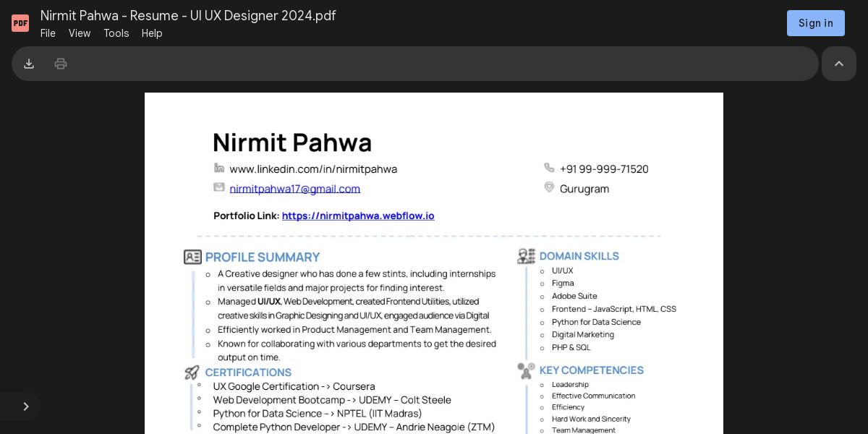Click the www.linkedin.com/in/nirmitpahwa text

point(313,169)
